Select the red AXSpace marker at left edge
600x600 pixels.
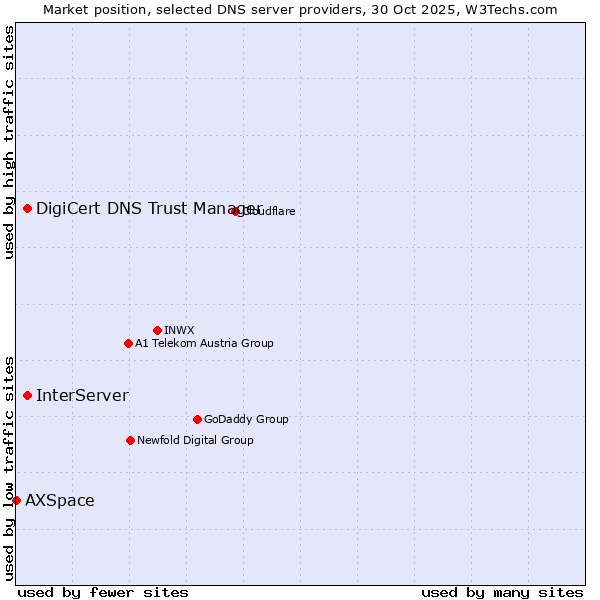coord(16,500)
